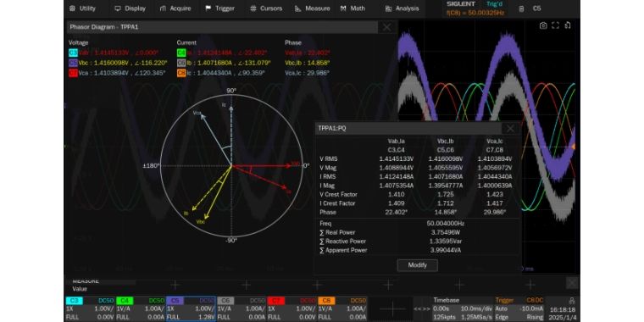
Task: Click the ∑ Apparent Power value 3.99044VA
Action: click(446, 250)
